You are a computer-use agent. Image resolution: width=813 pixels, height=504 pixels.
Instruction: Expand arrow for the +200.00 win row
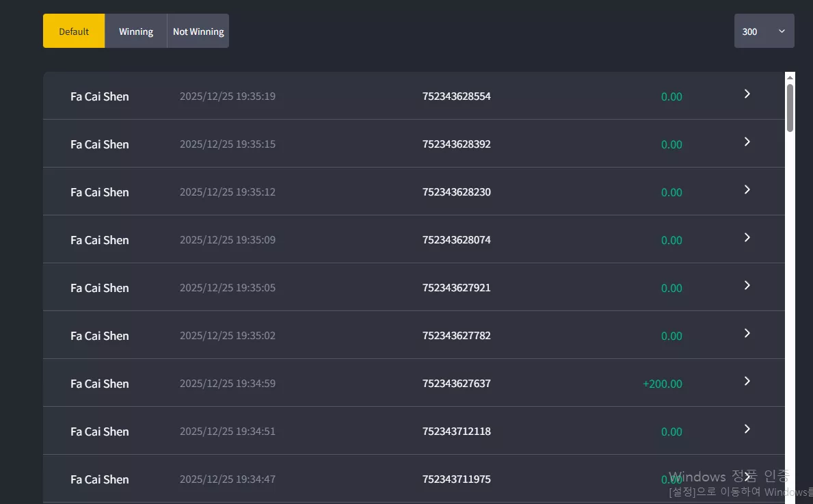tap(747, 381)
